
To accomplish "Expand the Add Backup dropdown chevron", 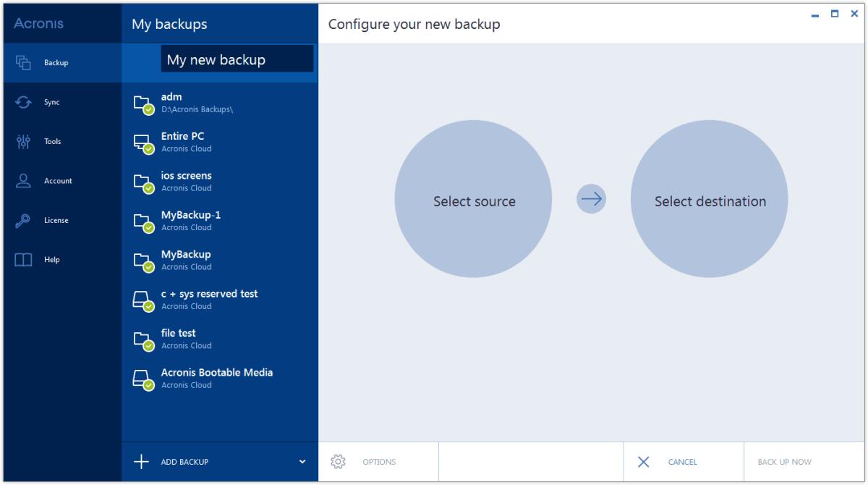I will (x=304, y=461).
